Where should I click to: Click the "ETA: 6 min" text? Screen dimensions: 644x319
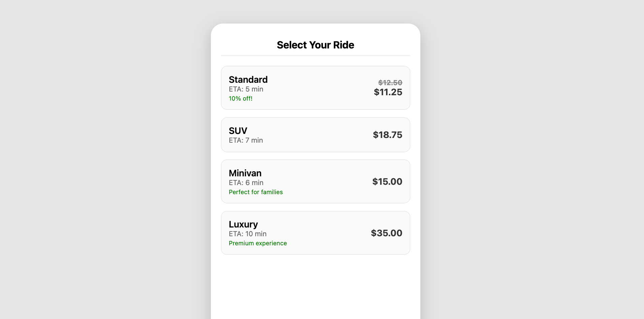[x=246, y=183]
